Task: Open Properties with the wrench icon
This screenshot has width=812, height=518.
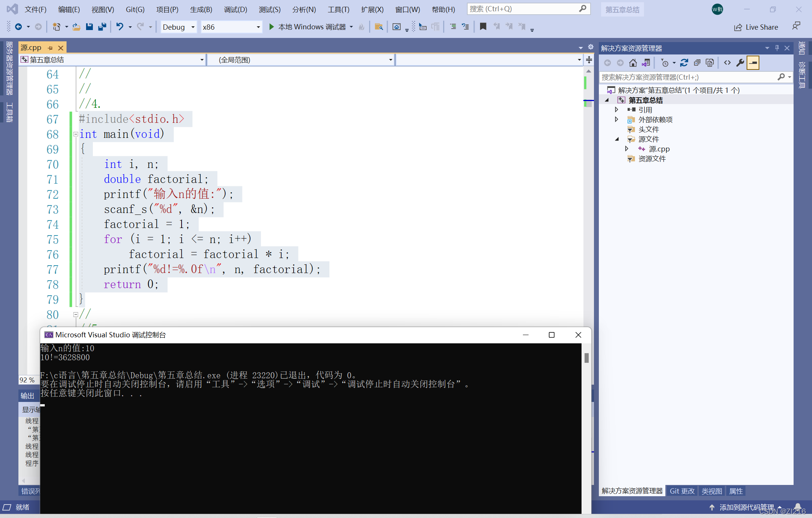Action: 740,63
